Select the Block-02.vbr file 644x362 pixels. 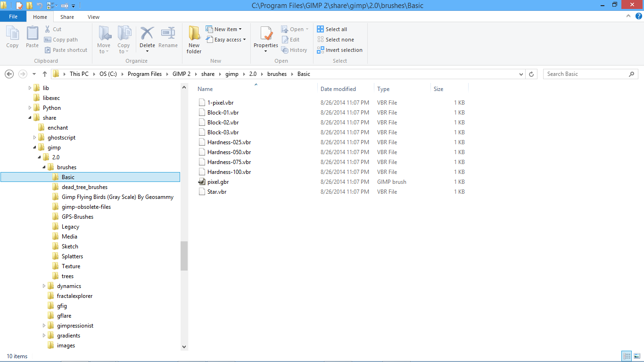point(223,123)
